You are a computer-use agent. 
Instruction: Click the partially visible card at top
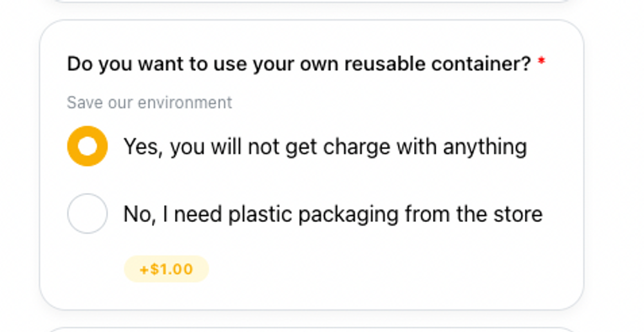click(x=309, y=1)
